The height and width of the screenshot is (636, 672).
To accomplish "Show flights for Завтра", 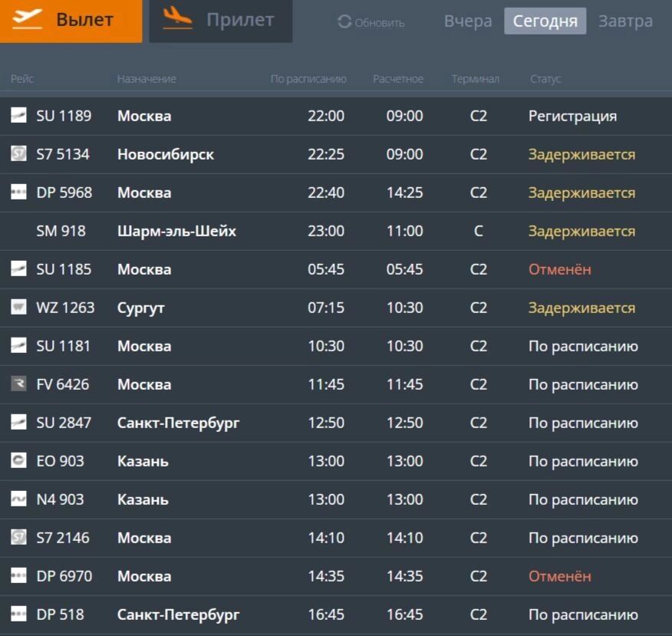I will click(625, 21).
